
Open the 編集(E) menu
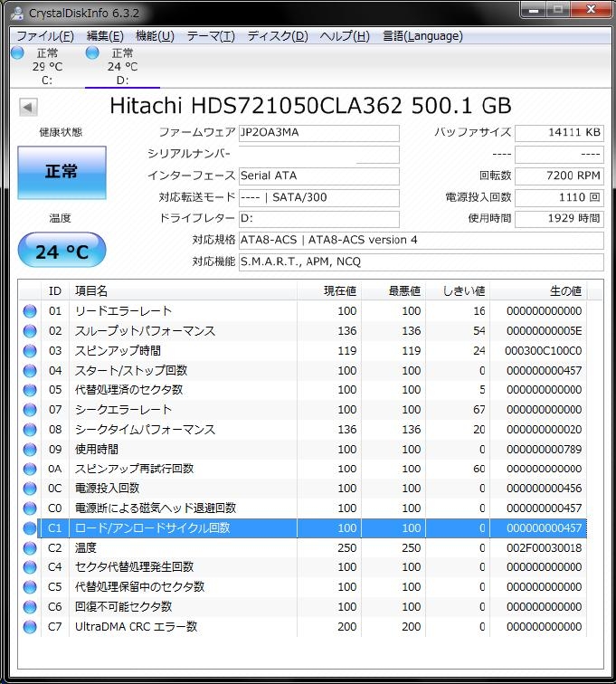105,36
